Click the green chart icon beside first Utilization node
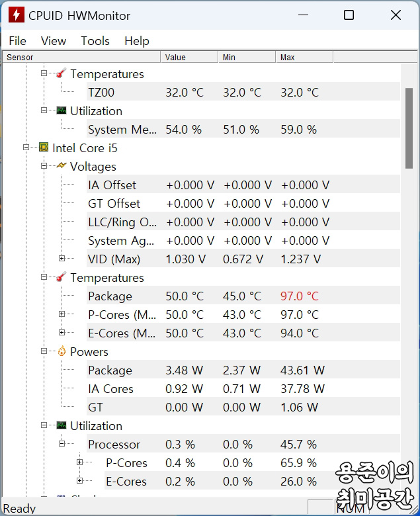The height and width of the screenshot is (516, 420). tap(61, 110)
